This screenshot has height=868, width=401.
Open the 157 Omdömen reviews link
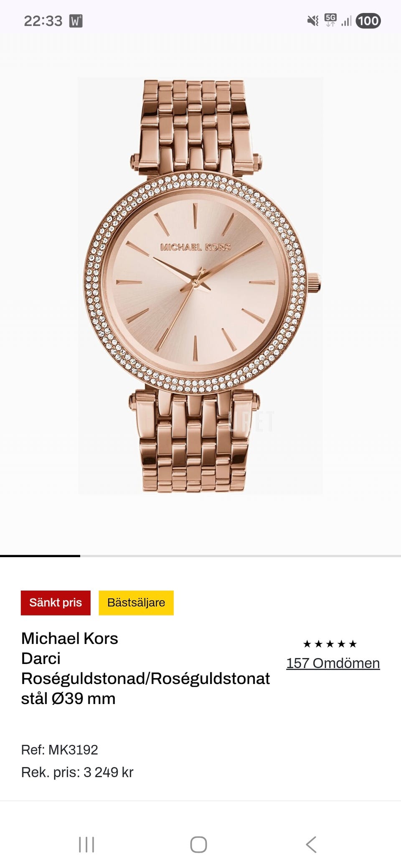pyautogui.click(x=333, y=663)
